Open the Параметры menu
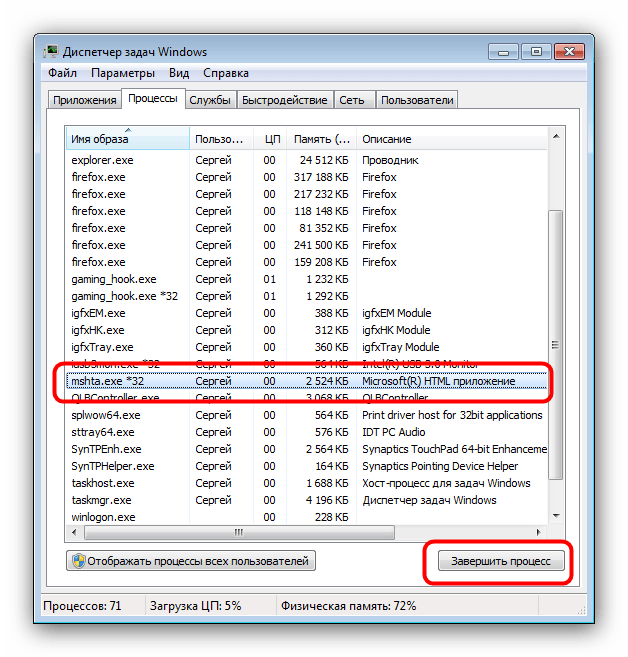The image size is (628, 657). (x=123, y=73)
